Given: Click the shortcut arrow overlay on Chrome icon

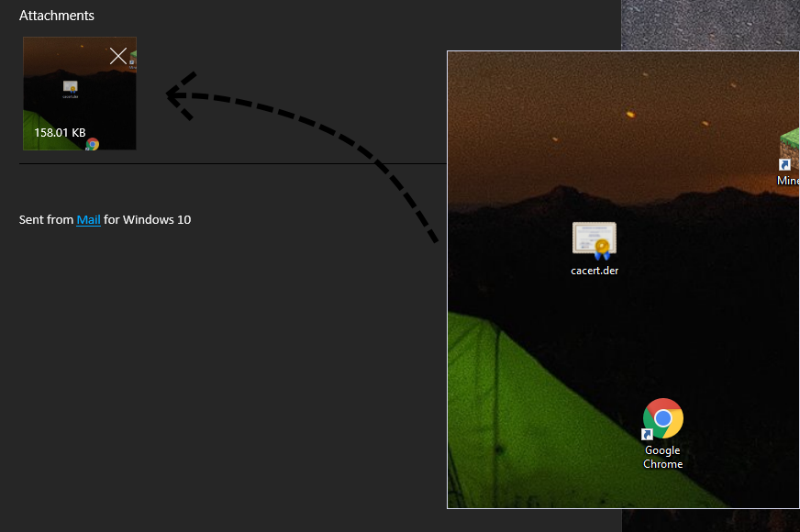Looking at the screenshot, I should tap(648, 434).
